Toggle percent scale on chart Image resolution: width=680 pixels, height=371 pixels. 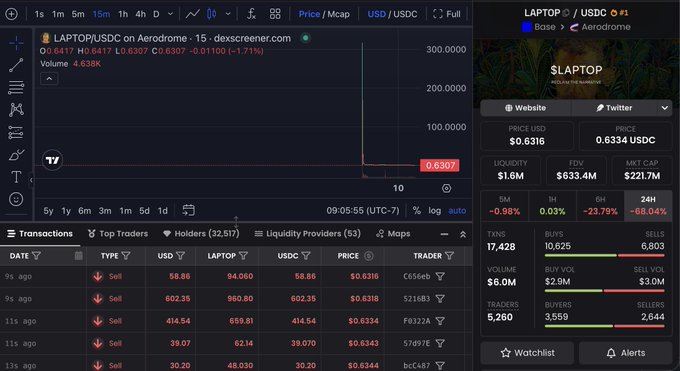tap(417, 210)
